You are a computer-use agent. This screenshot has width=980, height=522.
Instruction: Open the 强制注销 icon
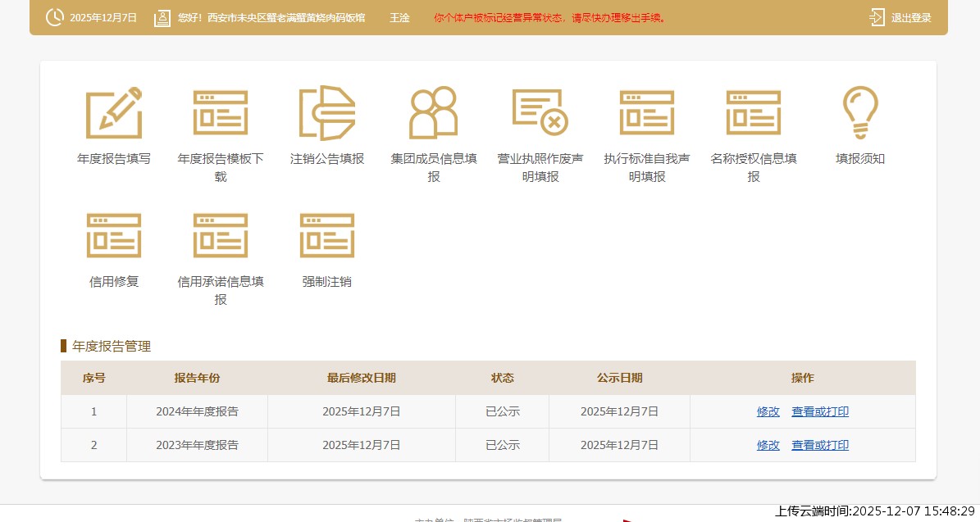[327, 235]
